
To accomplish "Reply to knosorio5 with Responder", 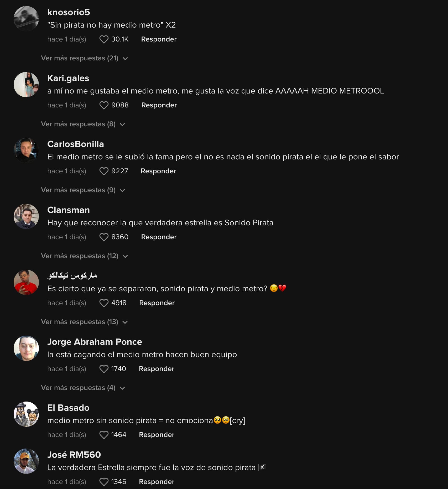I will [159, 39].
